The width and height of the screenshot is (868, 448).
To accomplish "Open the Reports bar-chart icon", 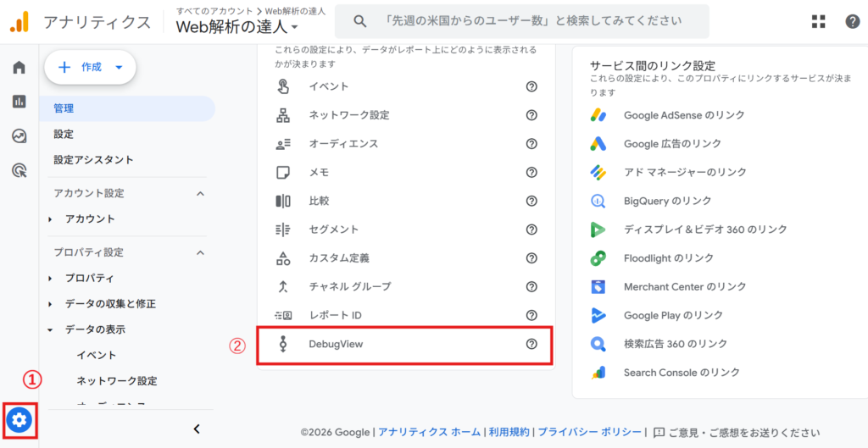I will [x=19, y=102].
